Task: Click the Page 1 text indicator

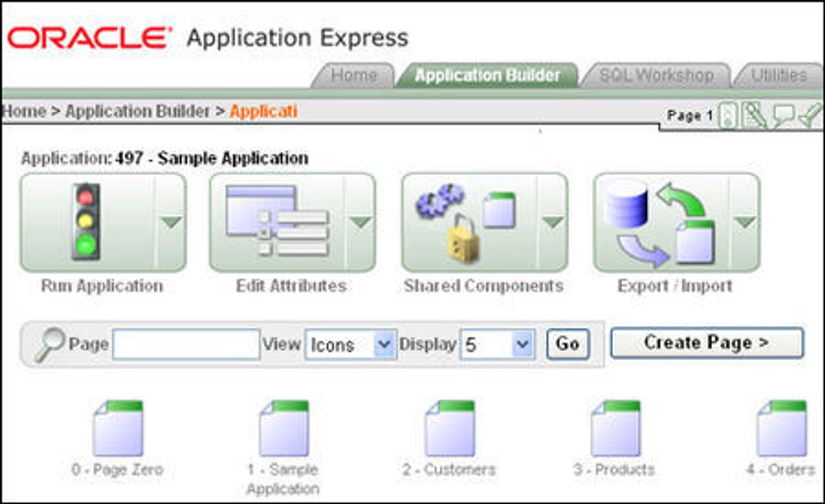Action: tap(690, 115)
